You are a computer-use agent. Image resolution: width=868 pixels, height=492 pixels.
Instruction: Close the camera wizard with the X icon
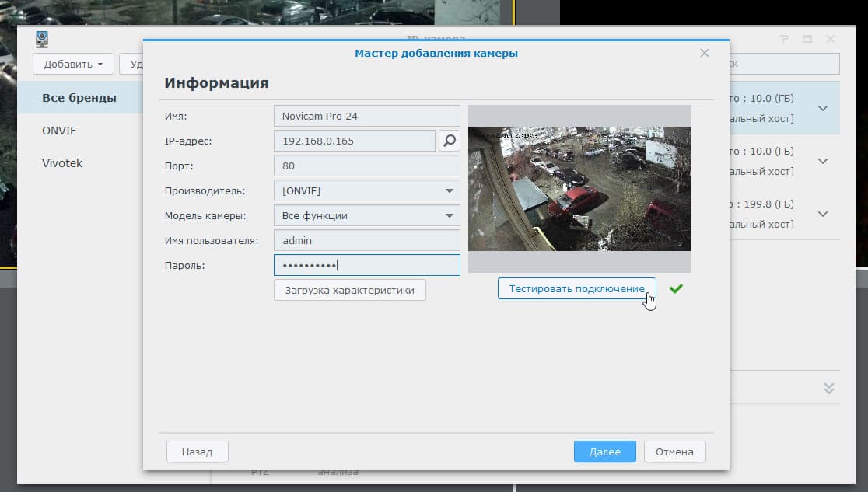[705, 53]
